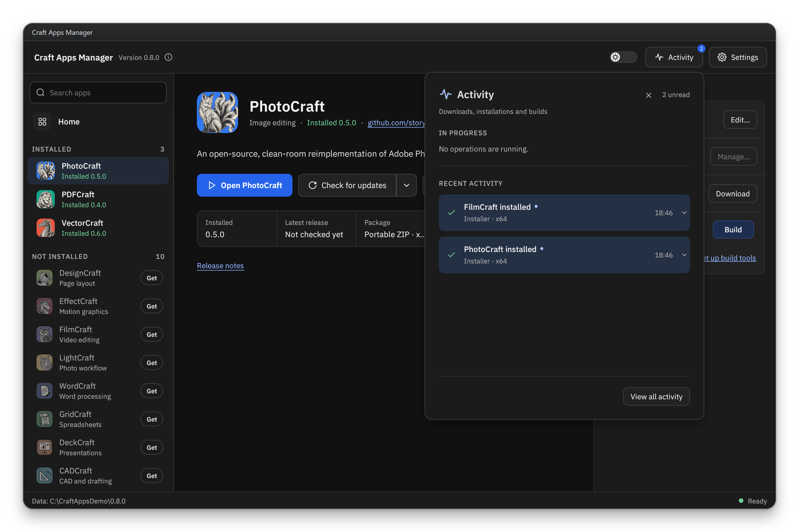Click View all activity
This screenshot has height=532, width=799.
(657, 397)
